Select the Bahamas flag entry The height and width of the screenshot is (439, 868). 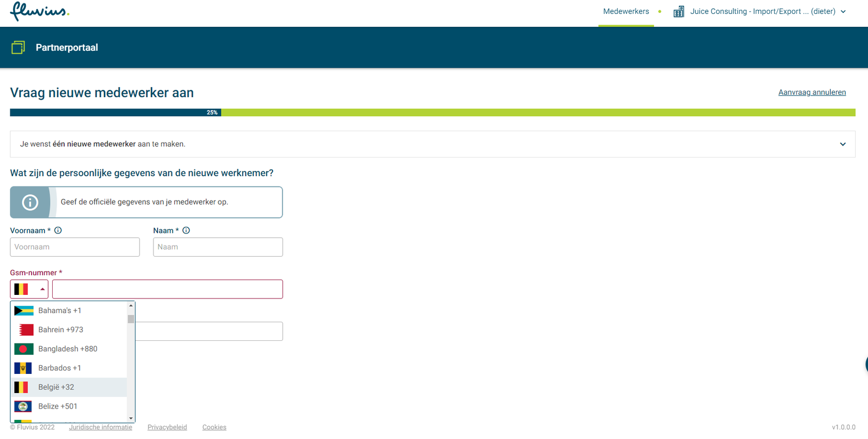(24, 310)
